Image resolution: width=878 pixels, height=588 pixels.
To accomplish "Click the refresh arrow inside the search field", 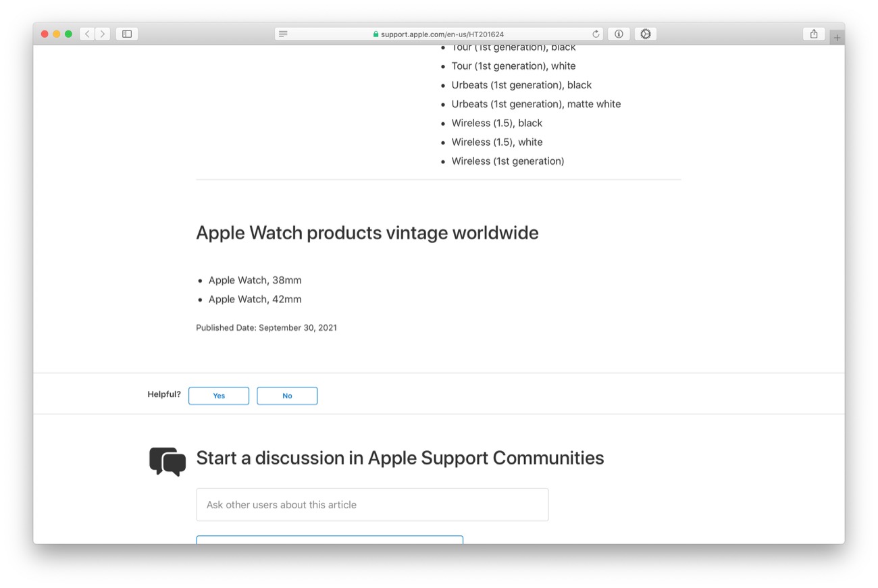I will 596,33.
